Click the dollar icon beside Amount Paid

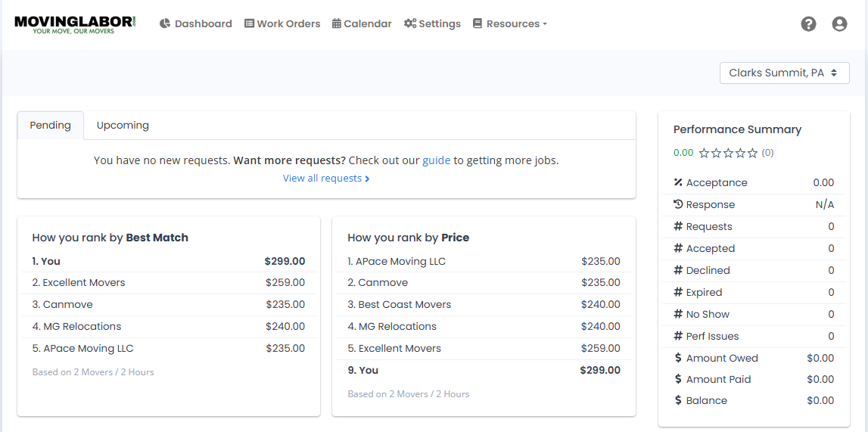click(678, 380)
